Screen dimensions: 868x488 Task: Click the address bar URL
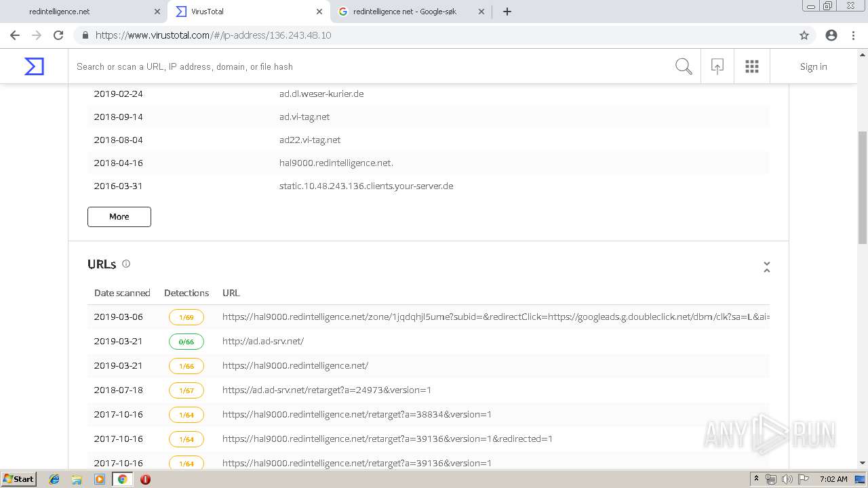[213, 35]
